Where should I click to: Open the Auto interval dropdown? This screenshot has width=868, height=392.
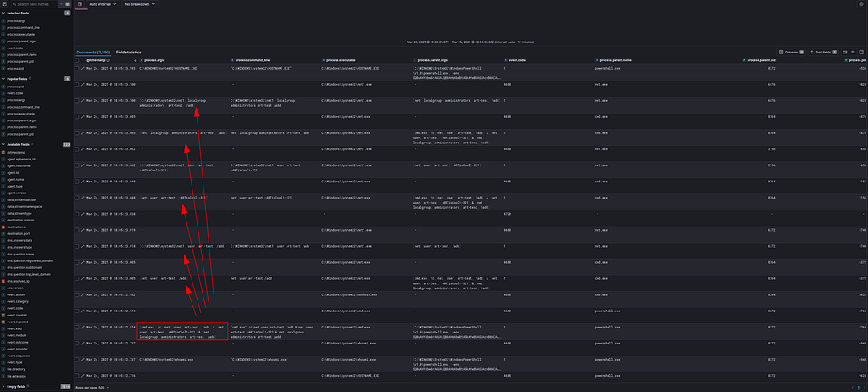click(x=103, y=4)
